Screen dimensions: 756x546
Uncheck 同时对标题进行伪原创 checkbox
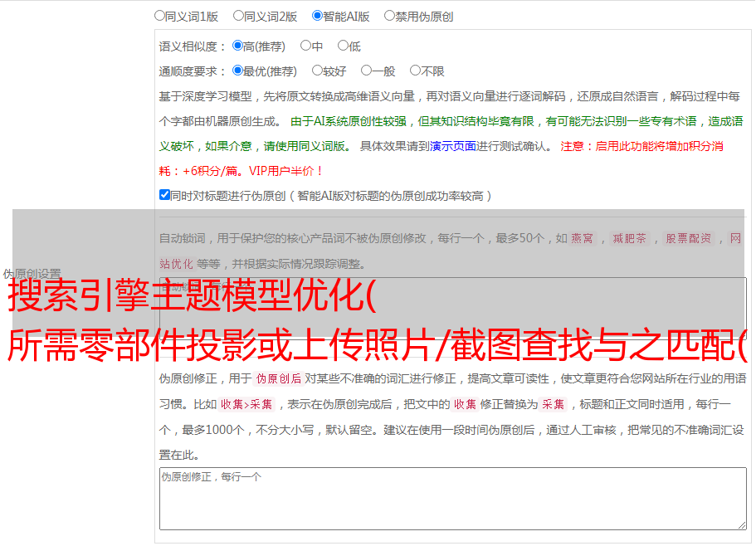164,195
